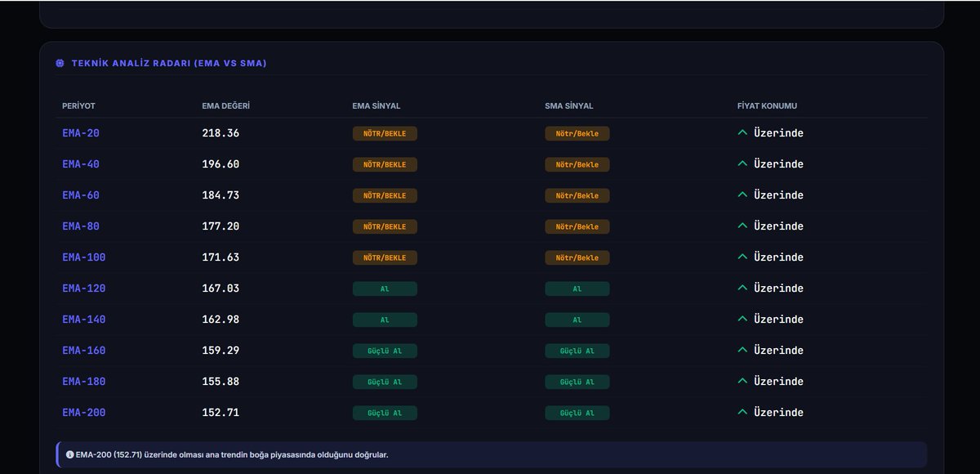Click the up arrow in the EMA-120 row

[x=742, y=288]
